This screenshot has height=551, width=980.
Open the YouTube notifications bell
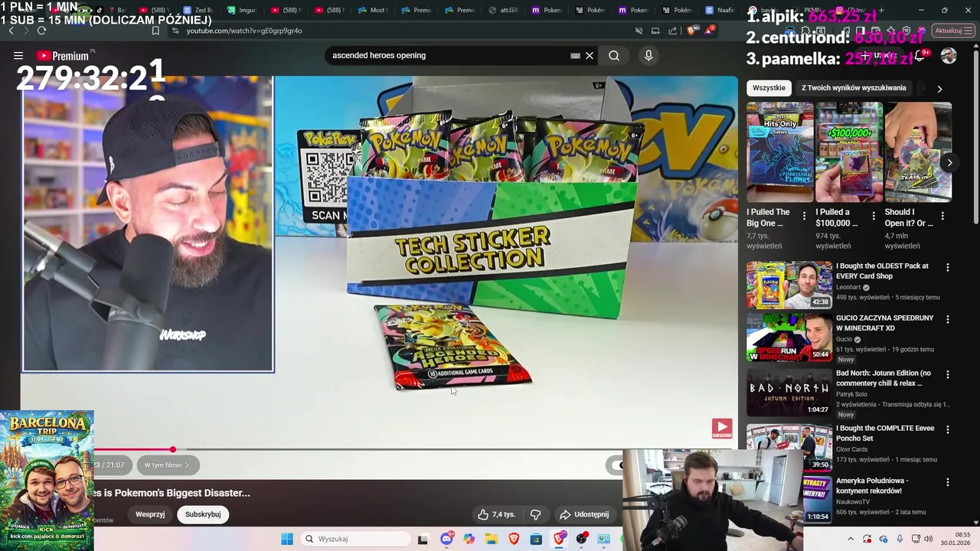(x=920, y=56)
